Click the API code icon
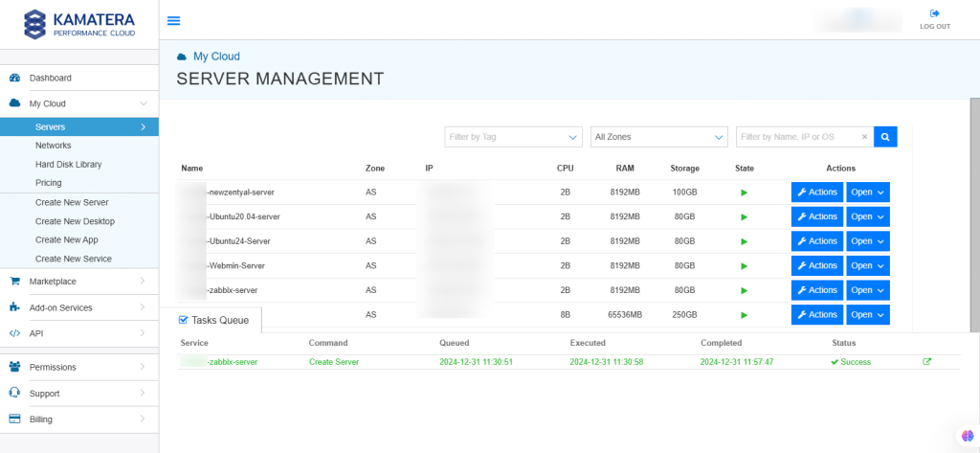980x453 pixels. [15, 333]
